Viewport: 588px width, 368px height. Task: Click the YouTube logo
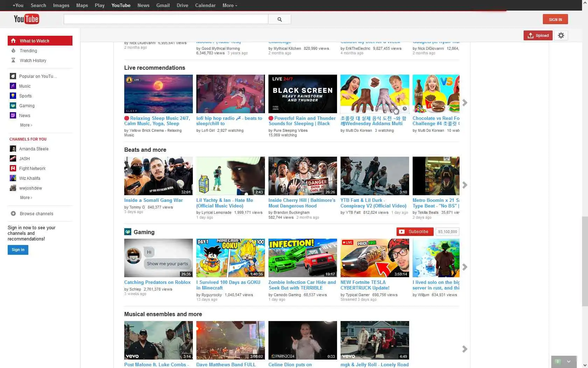[x=26, y=19]
